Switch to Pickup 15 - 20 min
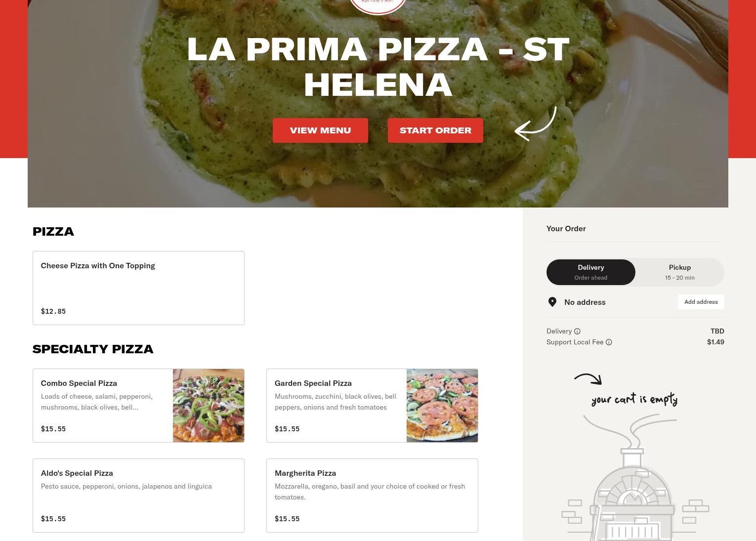Image resolution: width=756 pixels, height=541 pixels. pos(679,272)
